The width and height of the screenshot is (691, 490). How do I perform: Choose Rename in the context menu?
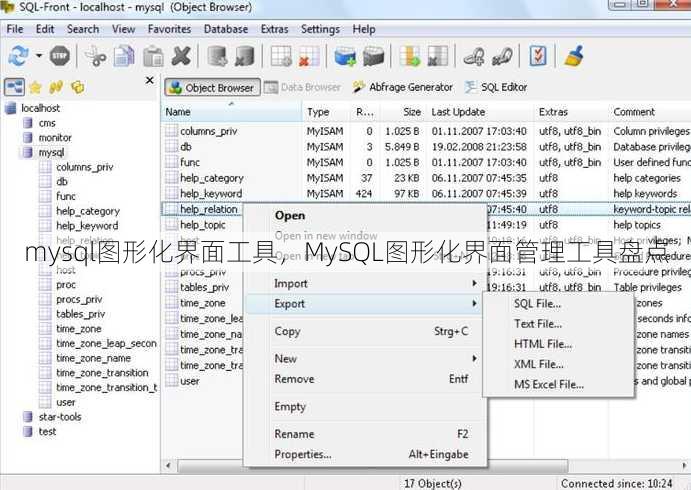(x=365, y=434)
